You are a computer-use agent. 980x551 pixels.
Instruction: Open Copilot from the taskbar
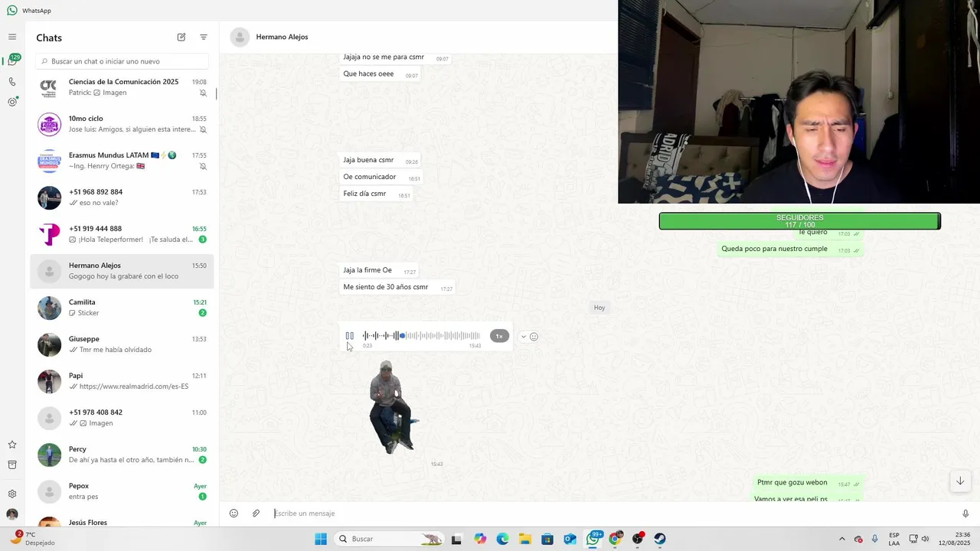480,539
